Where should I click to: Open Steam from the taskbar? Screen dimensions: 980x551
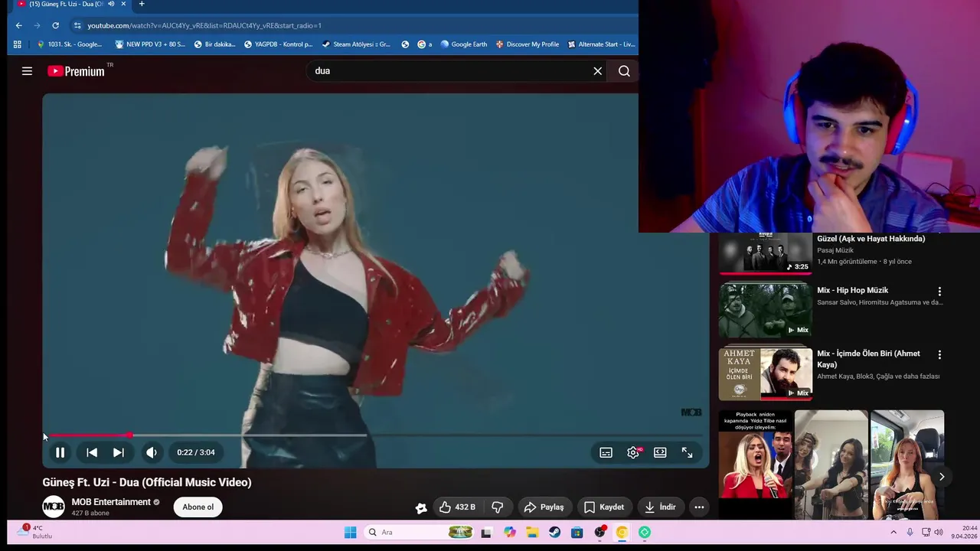(x=554, y=533)
